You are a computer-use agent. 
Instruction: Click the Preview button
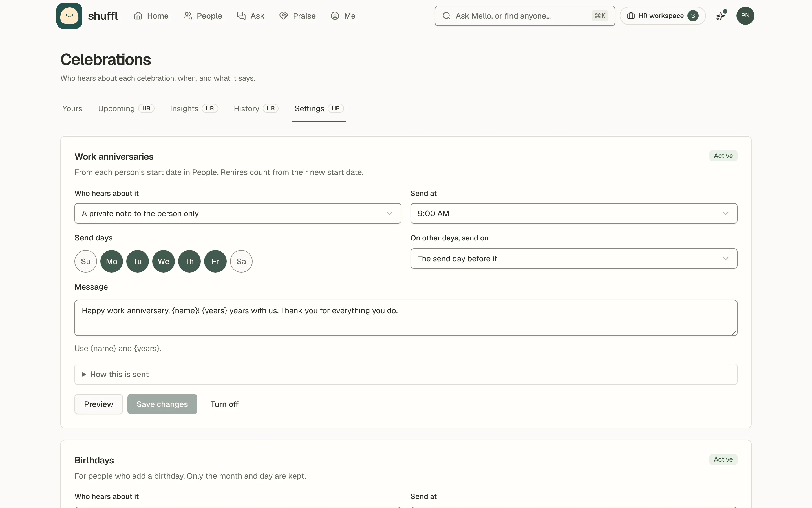[99, 404]
